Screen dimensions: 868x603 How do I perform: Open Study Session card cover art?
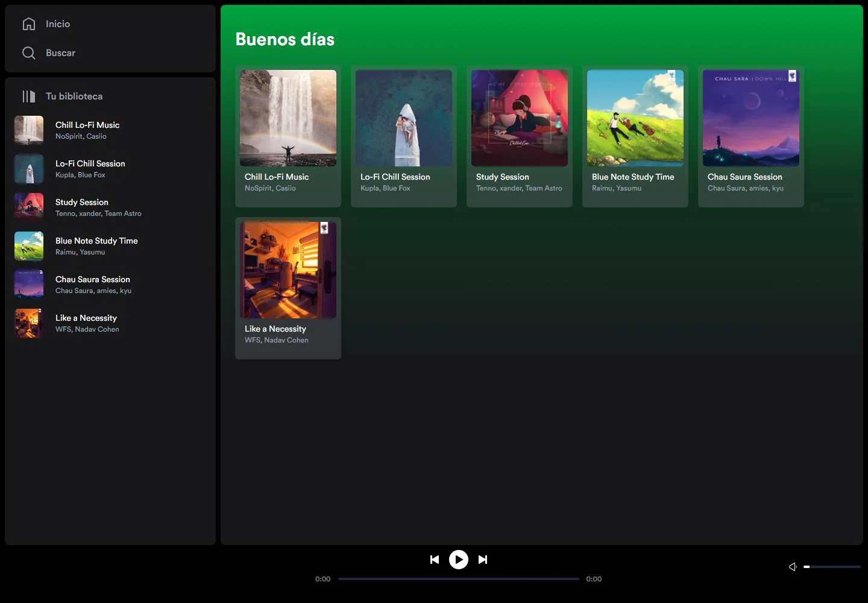[520, 118]
